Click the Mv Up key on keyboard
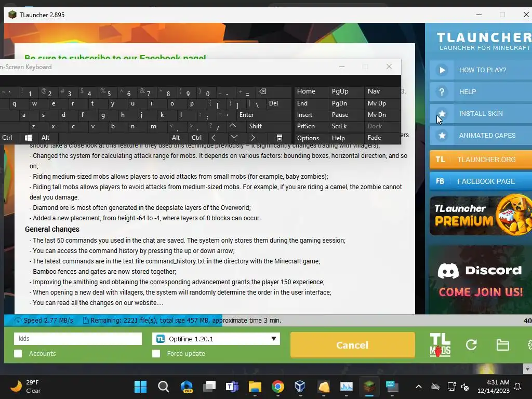Image resolution: width=532 pixels, height=399 pixels. point(377,103)
